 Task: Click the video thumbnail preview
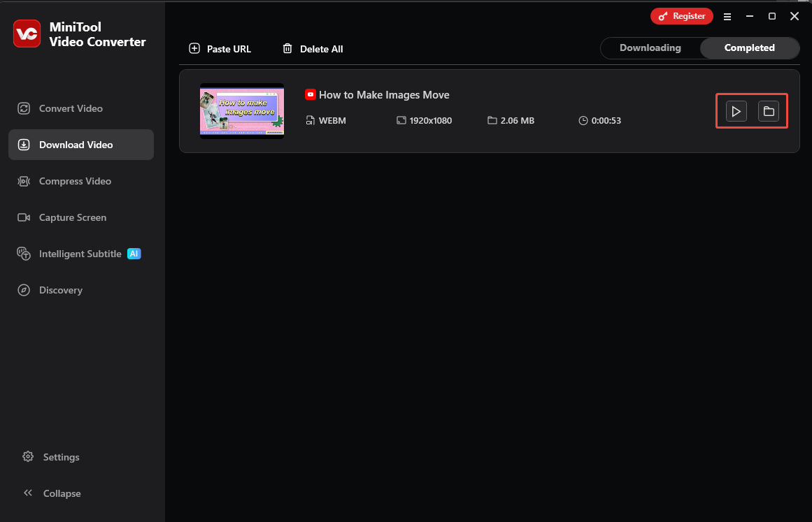coord(241,110)
